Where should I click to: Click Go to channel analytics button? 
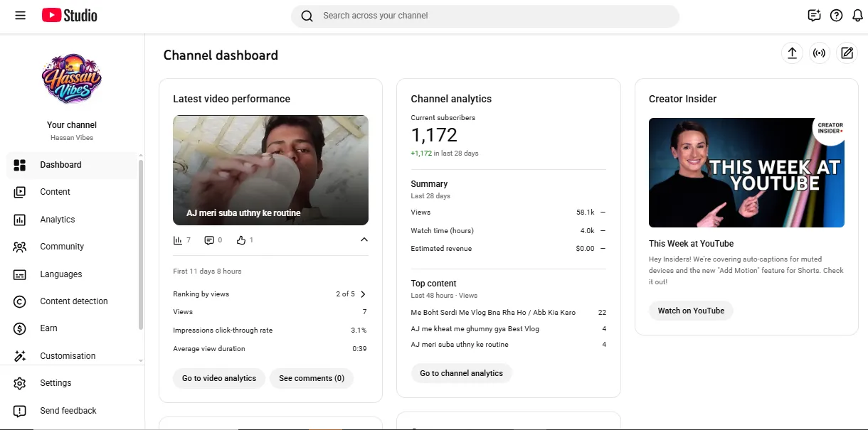coord(461,373)
